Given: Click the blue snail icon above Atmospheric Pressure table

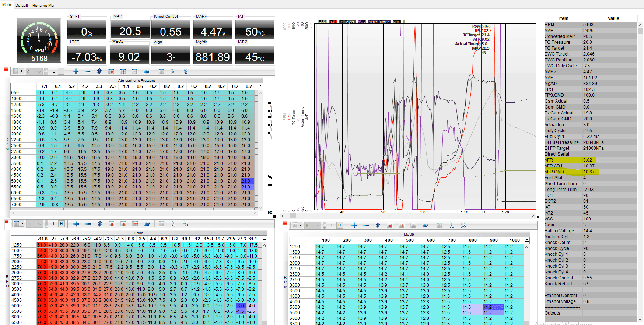Looking at the screenshot, I should pyautogui.click(x=147, y=71).
